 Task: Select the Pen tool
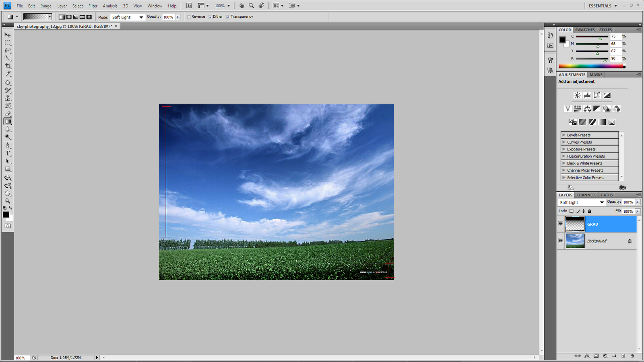pos(8,146)
